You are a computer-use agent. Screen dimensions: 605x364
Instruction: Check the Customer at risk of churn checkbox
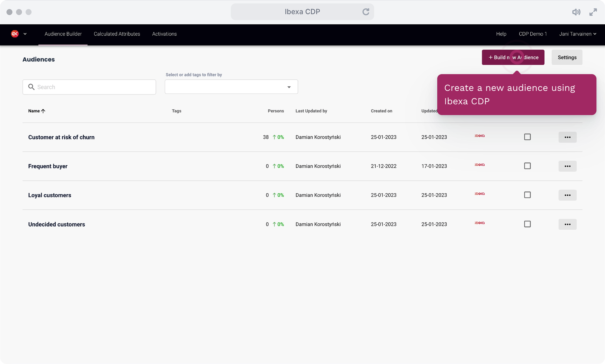click(x=527, y=137)
